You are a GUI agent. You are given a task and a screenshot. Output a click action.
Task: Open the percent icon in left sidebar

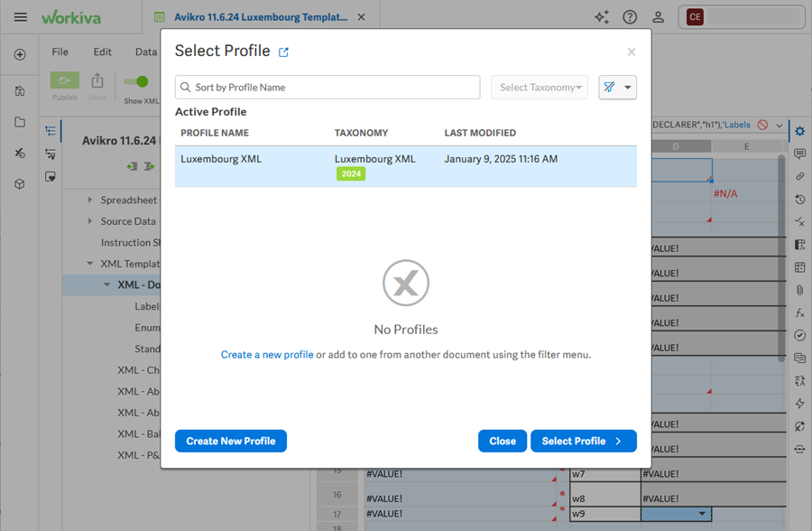pos(20,153)
